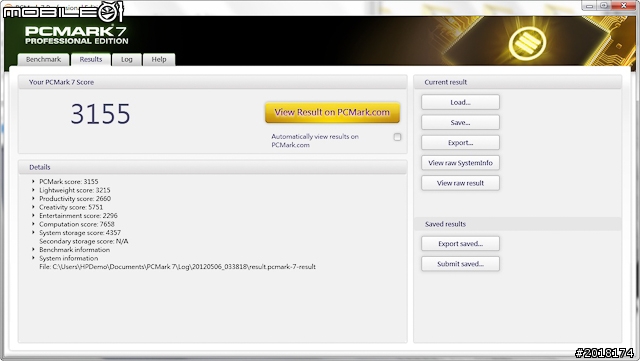The width and height of the screenshot is (640, 361).
Task: Select the Secondary storage score: N/A text
Action: click(x=84, y=241)
